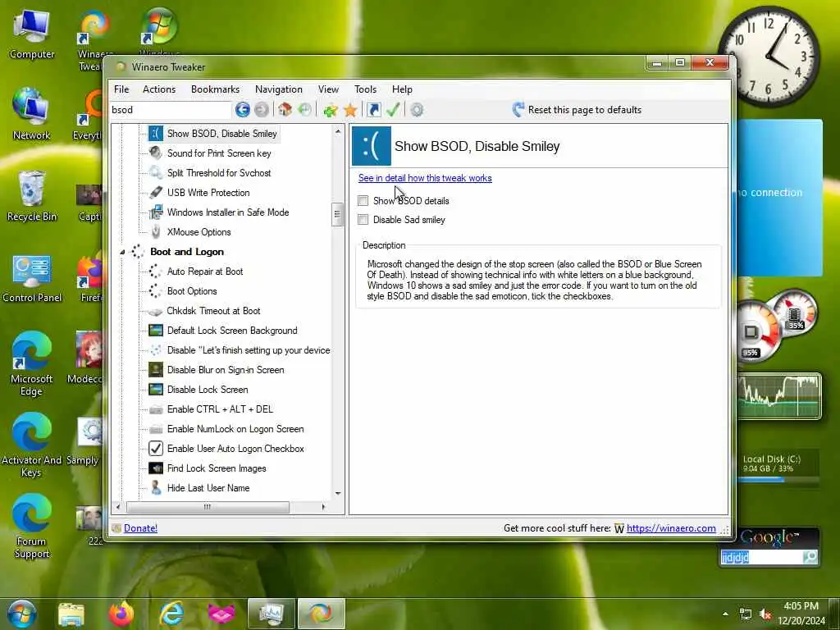Image resolution: width=840 pixels, height=630 pixels.
Task: Open the Actions menu
Action: tap(159, 89)
